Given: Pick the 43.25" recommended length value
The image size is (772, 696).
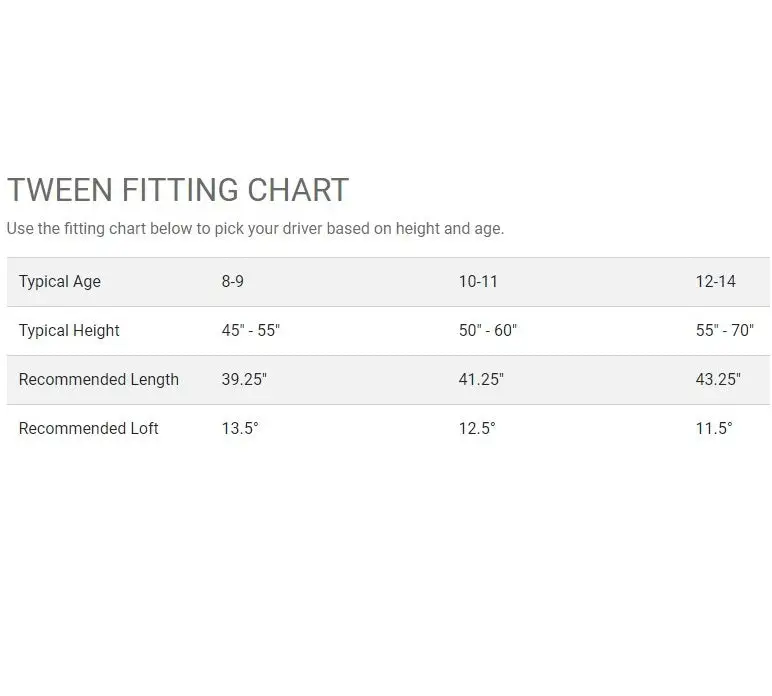Looking at the screenshot, I should tap(718, 379).
